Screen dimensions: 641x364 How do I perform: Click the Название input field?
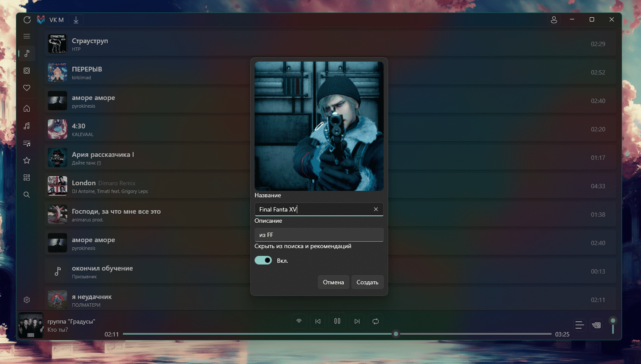319,209
